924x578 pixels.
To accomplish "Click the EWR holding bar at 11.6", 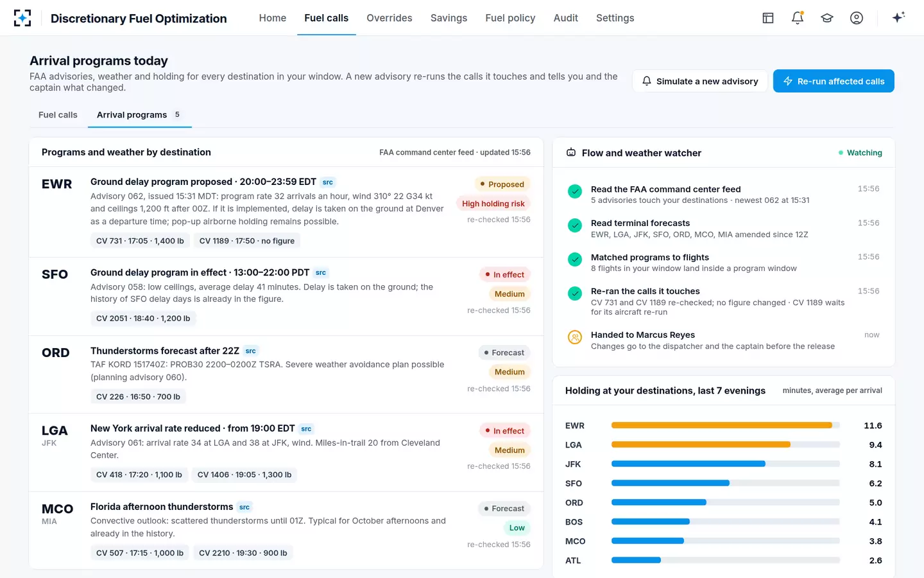I will point(726,425).
